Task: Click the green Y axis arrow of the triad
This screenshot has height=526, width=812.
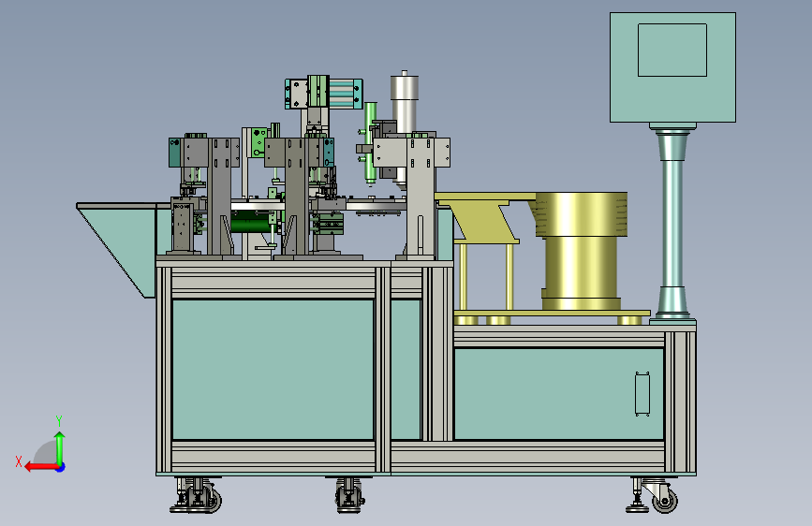Action: 60,447
